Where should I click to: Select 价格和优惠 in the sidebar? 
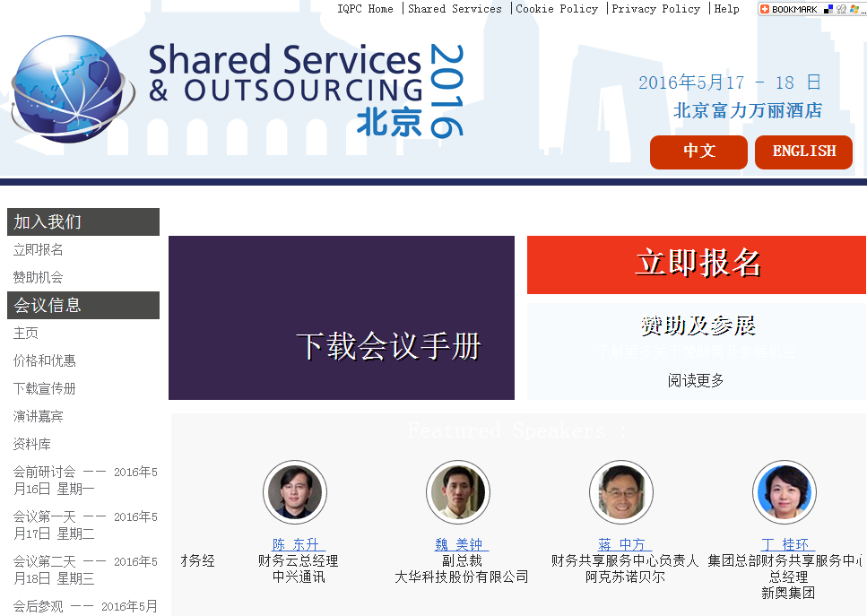(45, 360)
